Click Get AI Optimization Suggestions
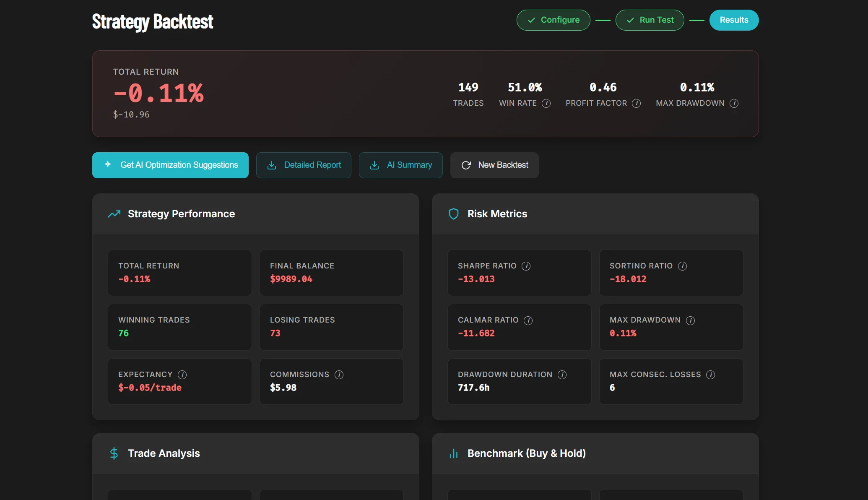The image size is (868, 500). tap(170, 165)
